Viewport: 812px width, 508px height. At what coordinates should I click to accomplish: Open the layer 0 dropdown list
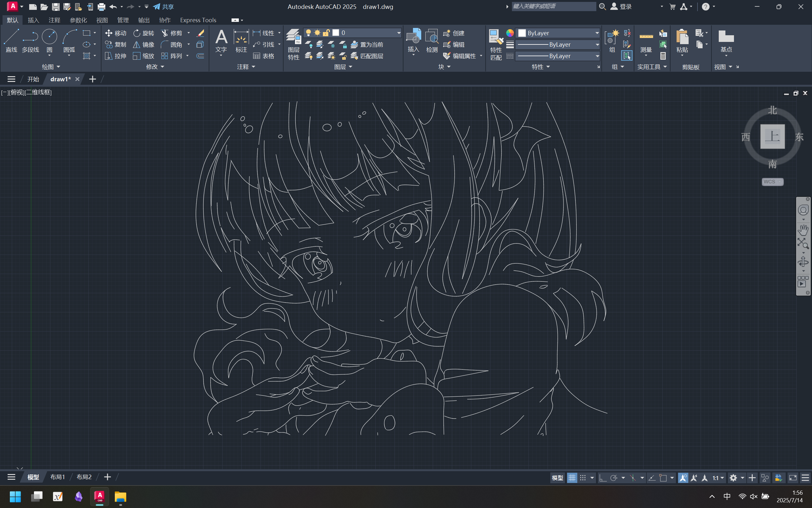click(x=399, y=33)
